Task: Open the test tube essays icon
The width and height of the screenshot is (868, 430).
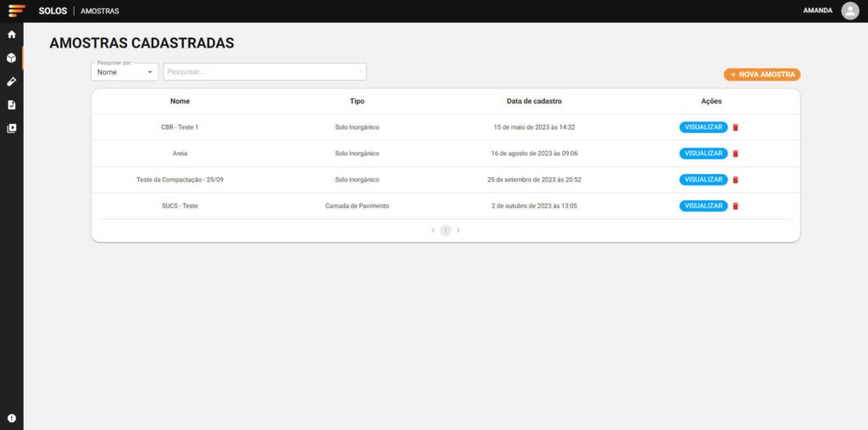Action: click(x=12, y=81)
